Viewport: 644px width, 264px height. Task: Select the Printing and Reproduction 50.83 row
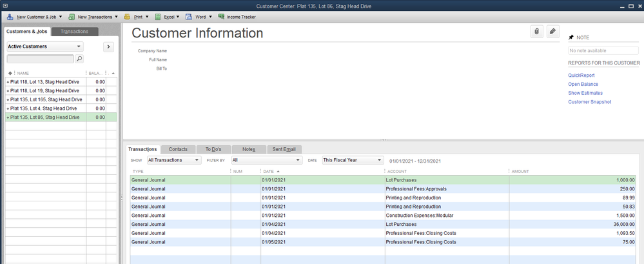383,207
